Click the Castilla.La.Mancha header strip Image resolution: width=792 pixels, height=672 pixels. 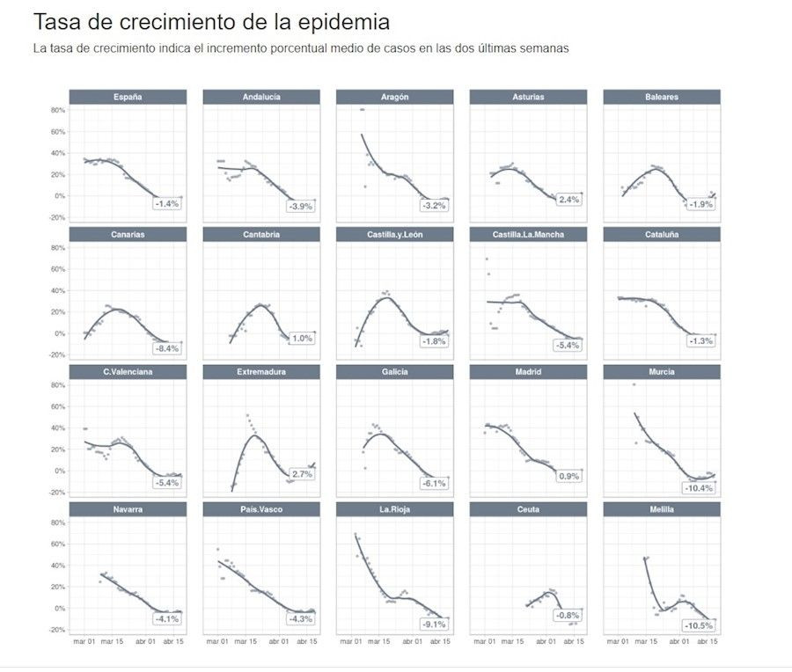528,235
